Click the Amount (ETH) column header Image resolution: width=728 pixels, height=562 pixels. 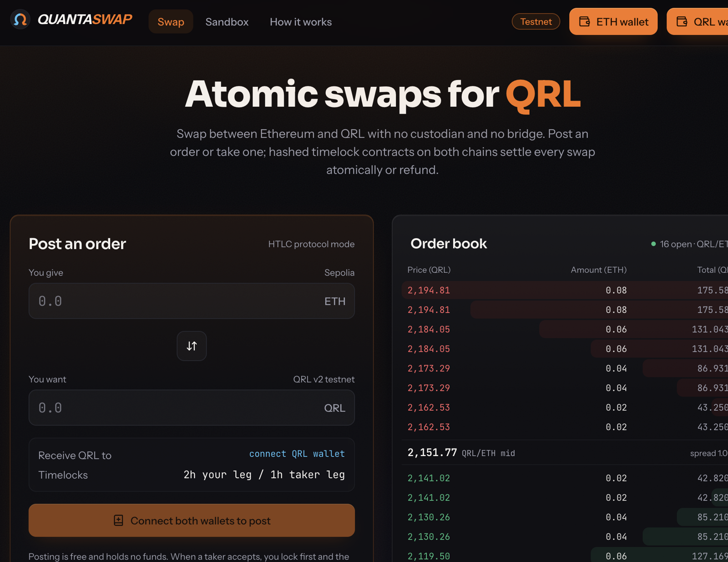[599, 270]
